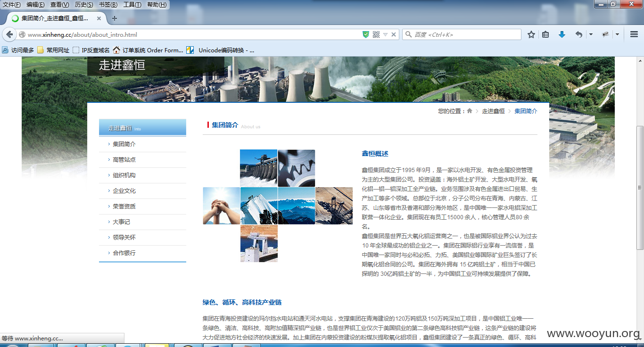644x347 pixels.
Task: Click the site identity globe in address bar
Action: (x=22, y=34)
